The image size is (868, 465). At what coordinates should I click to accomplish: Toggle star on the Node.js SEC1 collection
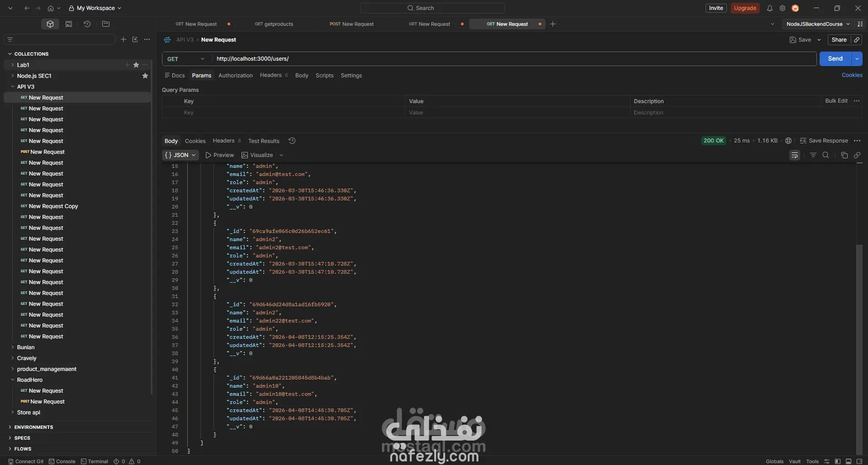pos(145,76)
